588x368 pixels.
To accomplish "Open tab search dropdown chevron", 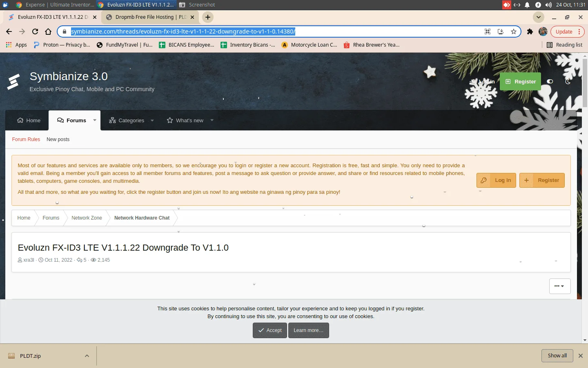I will (539, 17).
